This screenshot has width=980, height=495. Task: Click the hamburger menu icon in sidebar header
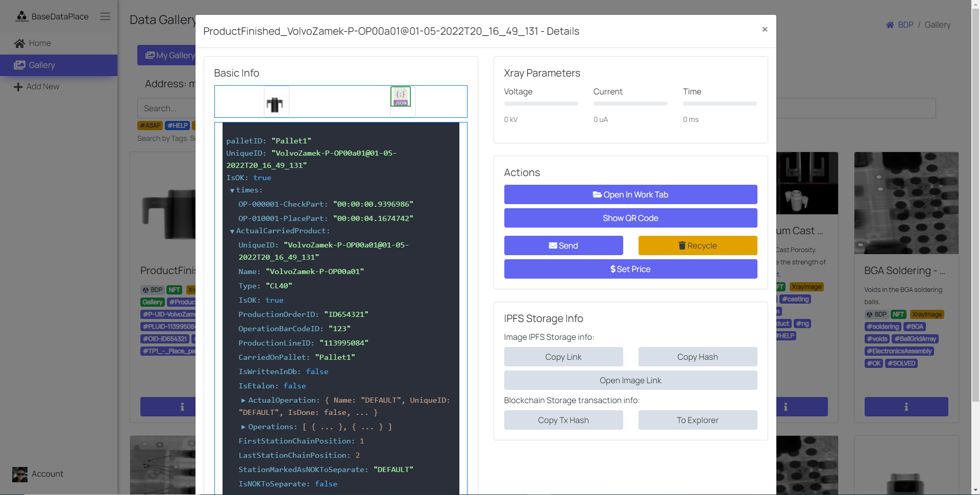105,16
